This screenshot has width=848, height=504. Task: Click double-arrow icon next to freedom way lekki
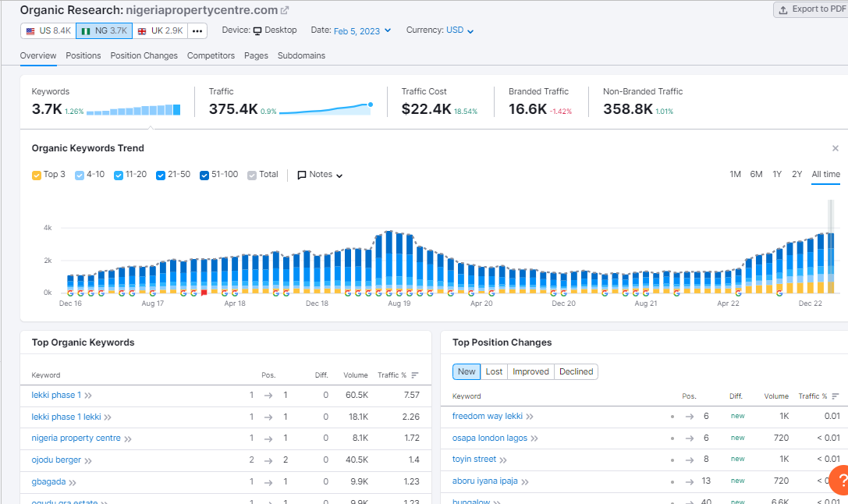tap(530, 417)
